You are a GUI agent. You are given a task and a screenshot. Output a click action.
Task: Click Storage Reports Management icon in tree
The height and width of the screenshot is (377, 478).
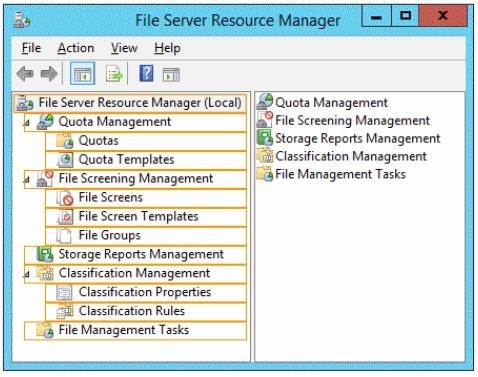pyautogui.click(x=45, y=254)
